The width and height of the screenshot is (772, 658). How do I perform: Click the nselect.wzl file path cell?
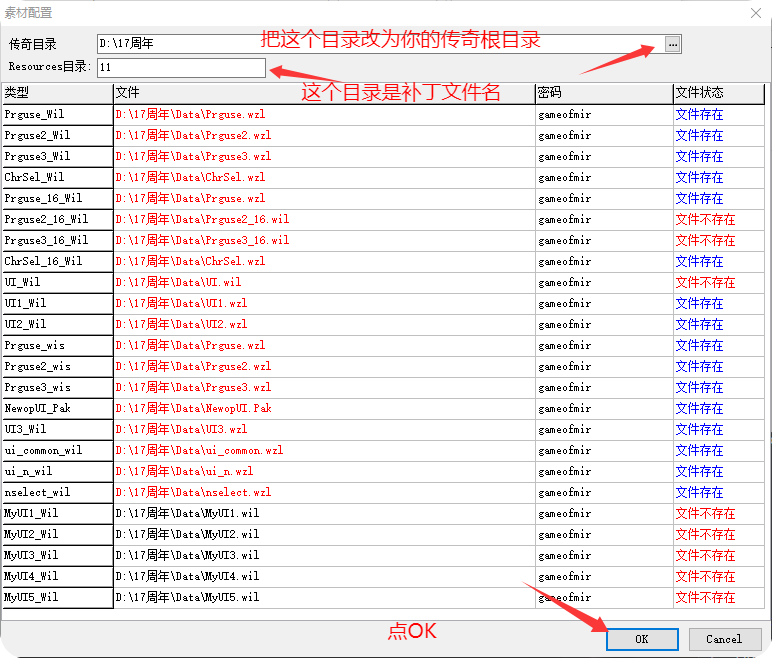click(324, 492)
